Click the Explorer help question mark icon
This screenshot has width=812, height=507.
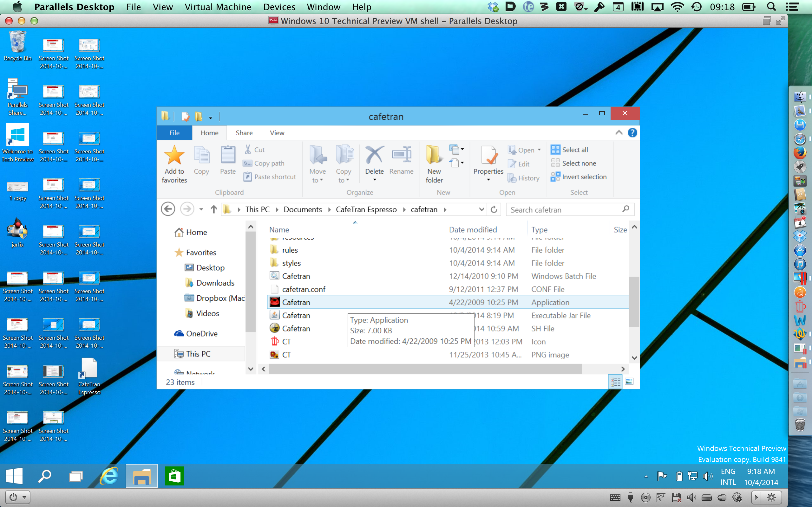click(x=632, y=133)
